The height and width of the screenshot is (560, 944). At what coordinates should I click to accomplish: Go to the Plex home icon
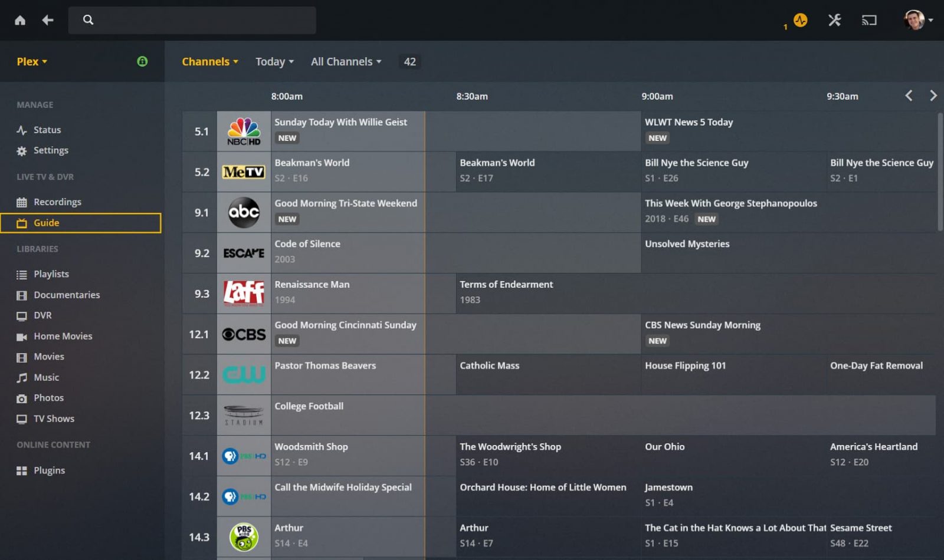pos(20,20)
